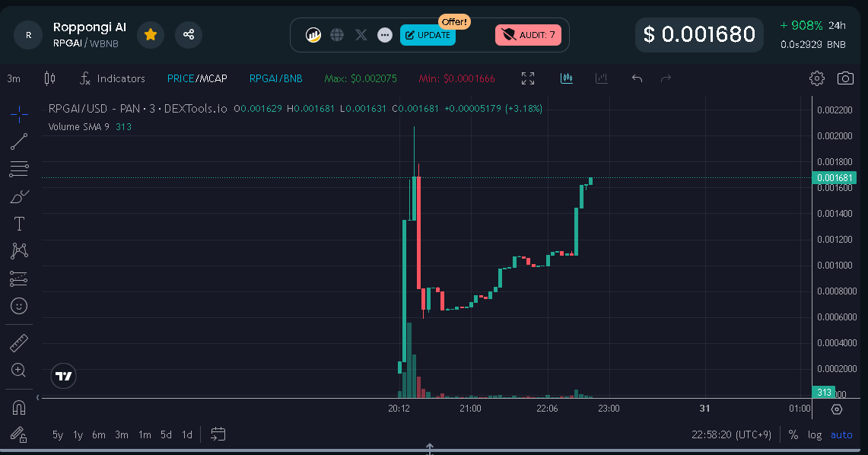Viewport: 868px width, 455px height.
Task: Enter fullscreen chart mode
Action: coord(528,78)
